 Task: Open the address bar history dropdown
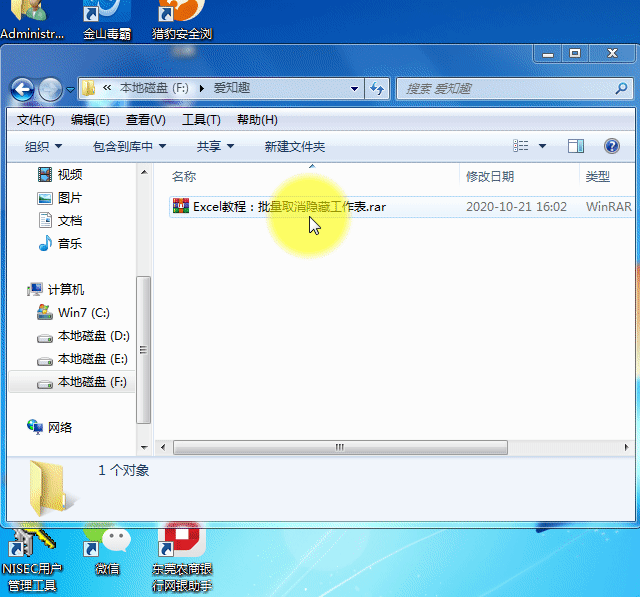click(354, 89)
